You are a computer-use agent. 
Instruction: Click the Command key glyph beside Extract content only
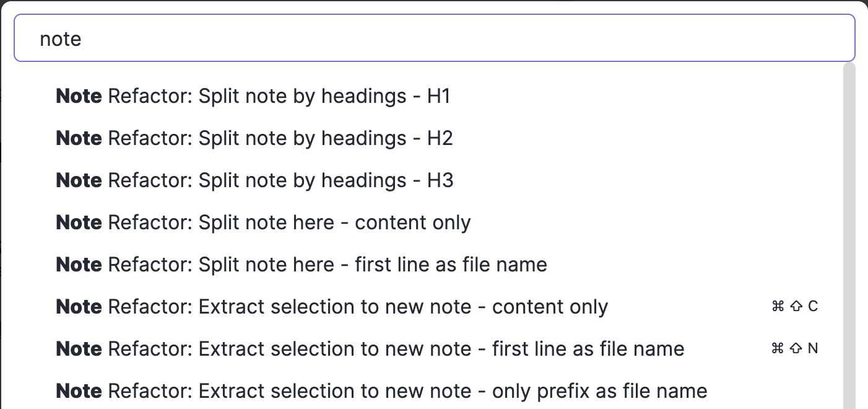click(x=778, y=306)
